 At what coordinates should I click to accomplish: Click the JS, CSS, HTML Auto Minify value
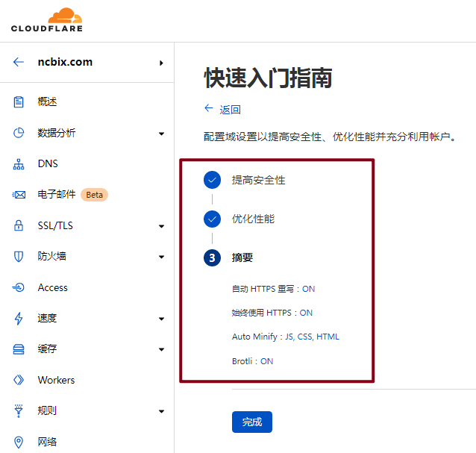coord(312,337)
